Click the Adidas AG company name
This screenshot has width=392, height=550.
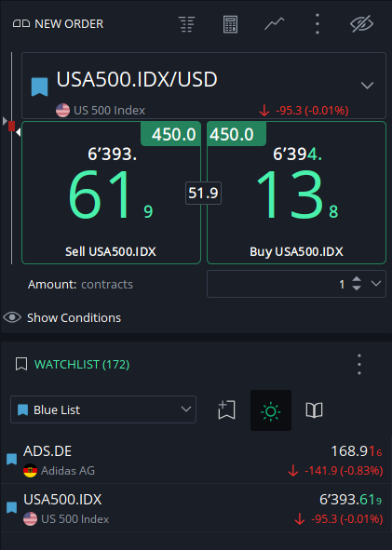68,470
